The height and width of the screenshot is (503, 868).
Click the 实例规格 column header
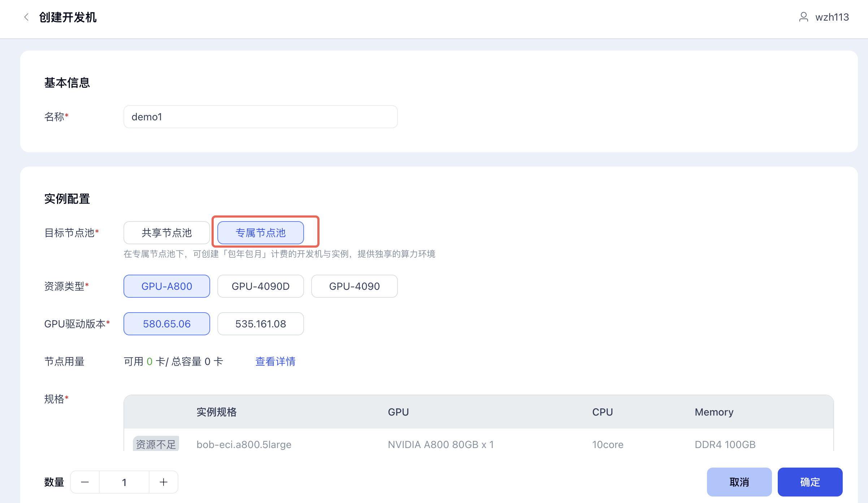(x=216, y=412)
